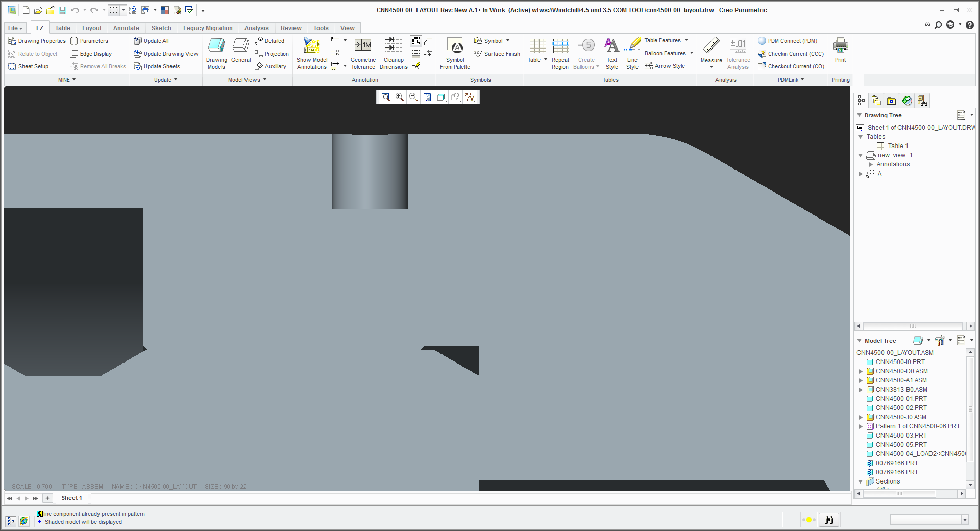Screen dimensions: 980x531
Task: Open the Layout ribbon tab
Action: (92, 28)
